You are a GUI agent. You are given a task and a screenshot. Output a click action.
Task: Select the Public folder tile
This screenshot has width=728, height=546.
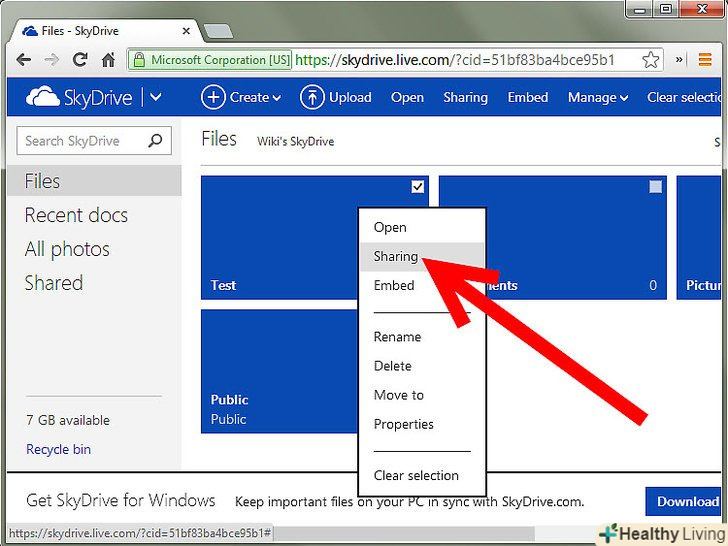(280, 371)
